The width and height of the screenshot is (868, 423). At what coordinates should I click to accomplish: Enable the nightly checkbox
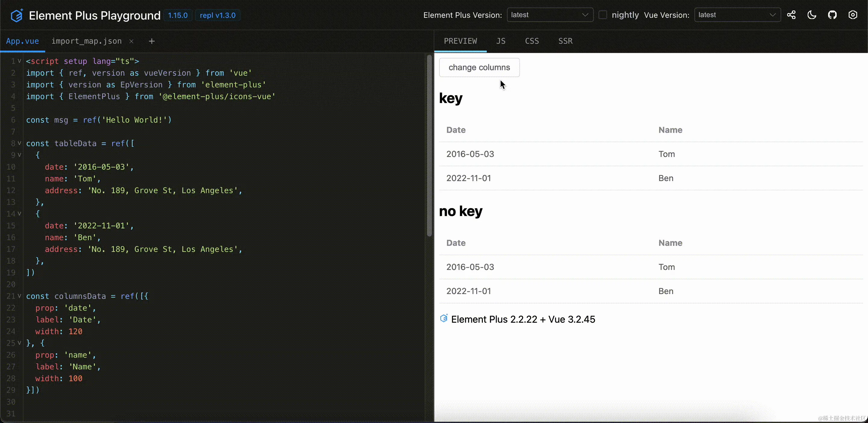pos(603,14)
